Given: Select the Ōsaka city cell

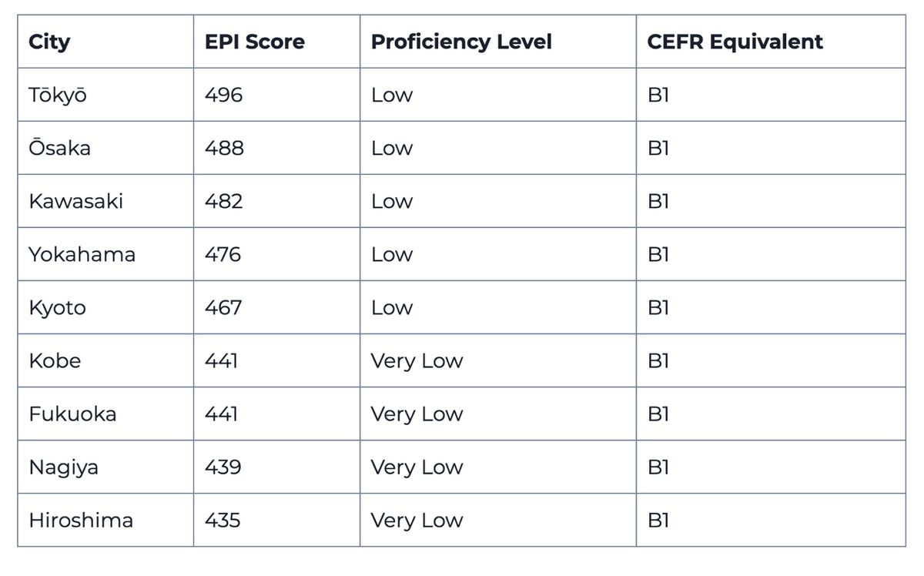Looking at the screenshot, I should pos(59,148).
